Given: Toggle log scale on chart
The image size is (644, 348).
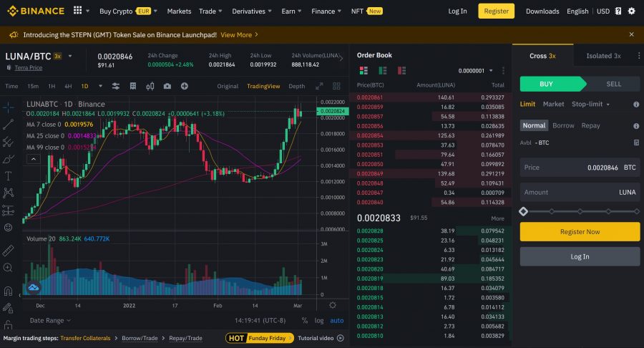Looking at the screenshot, I should [x=319, y=321].
